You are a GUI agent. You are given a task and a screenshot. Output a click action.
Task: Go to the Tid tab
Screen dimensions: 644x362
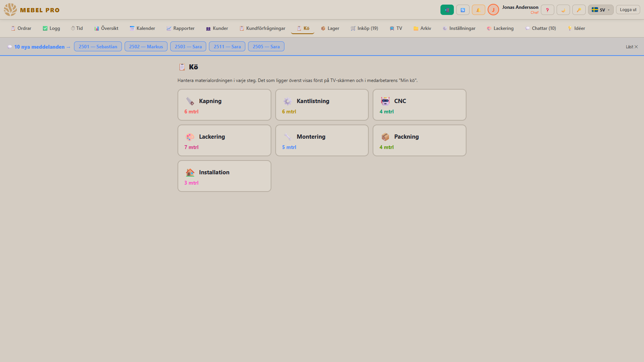(77, 28)
